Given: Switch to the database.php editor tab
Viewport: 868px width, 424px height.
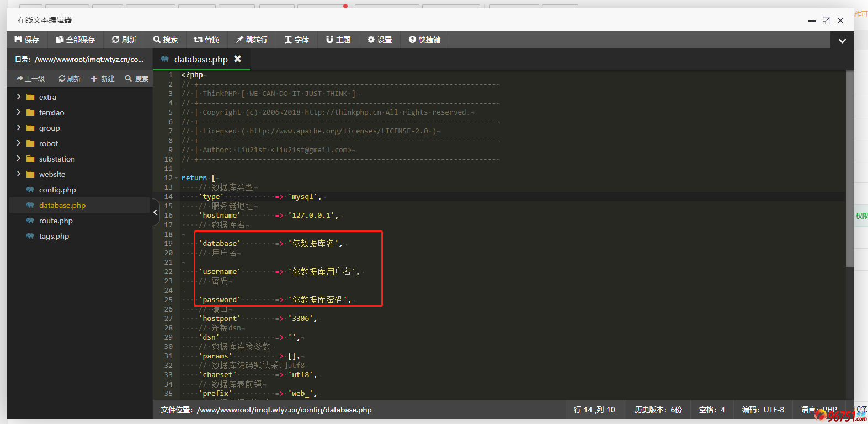Looking at the screenshot, I should click(x=201, y=59).
